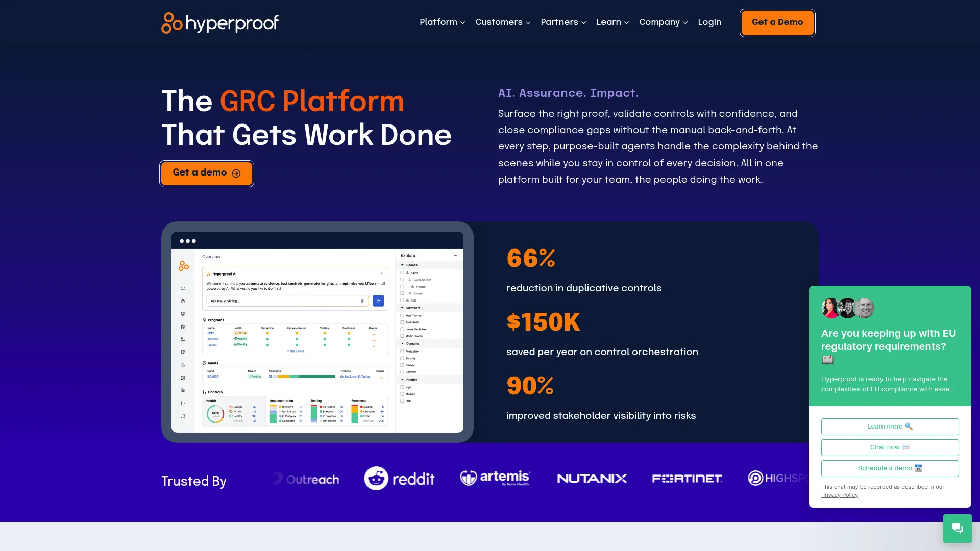Click the icon beside Audits heading

pos(204,363)
